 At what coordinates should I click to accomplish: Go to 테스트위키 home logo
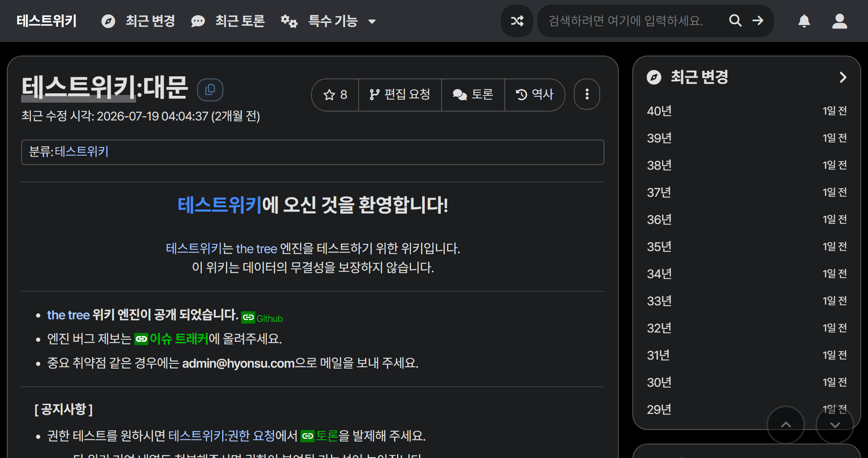pyautogui.click(x=47, y=21)
